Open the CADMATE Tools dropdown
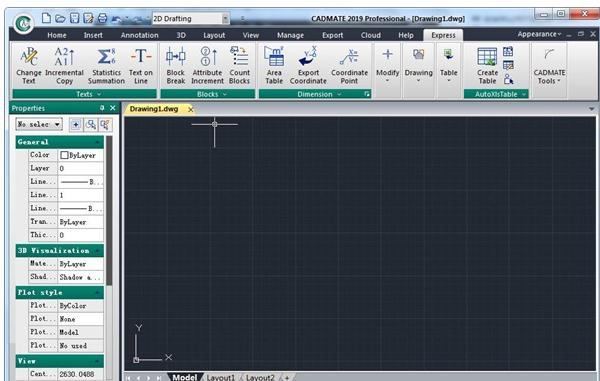Image resolution: width=600 pixels, height=381 pixels. pyautogui.click(x=549, y=66)
